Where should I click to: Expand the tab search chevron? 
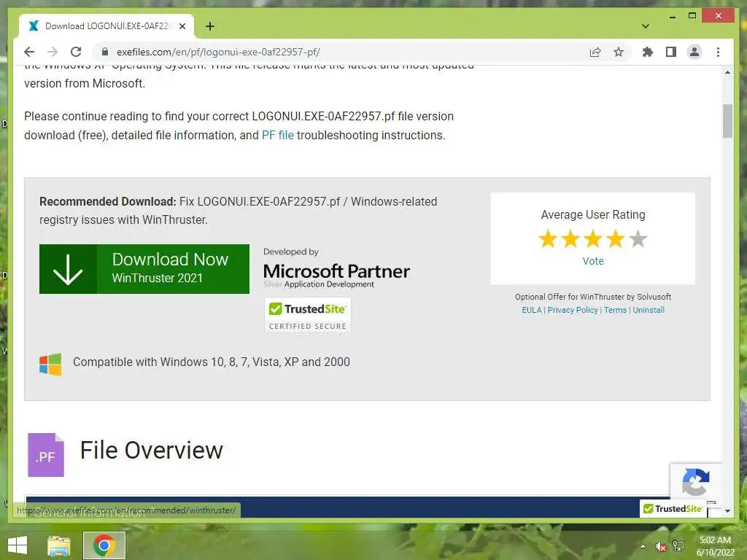[645, 26]
